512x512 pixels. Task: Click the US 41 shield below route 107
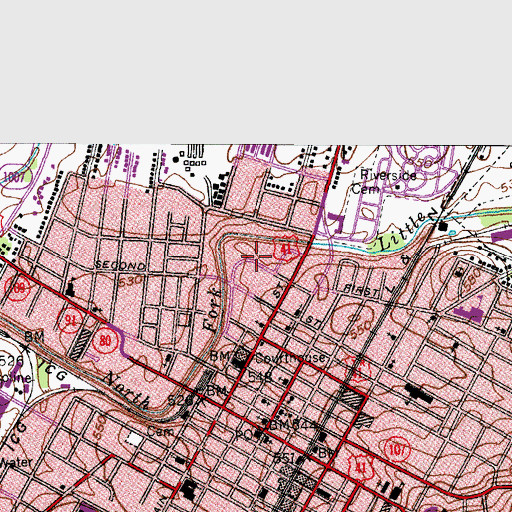360,467
